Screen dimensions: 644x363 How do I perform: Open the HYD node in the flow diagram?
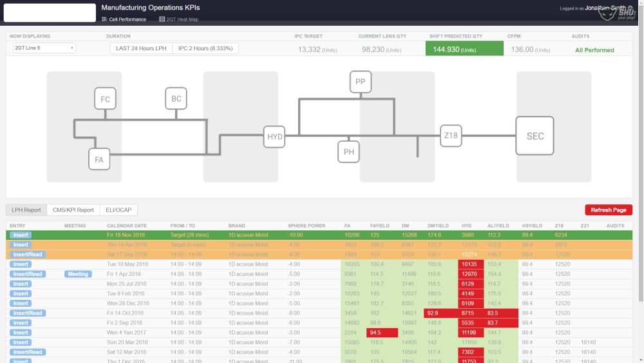point(274,137)
